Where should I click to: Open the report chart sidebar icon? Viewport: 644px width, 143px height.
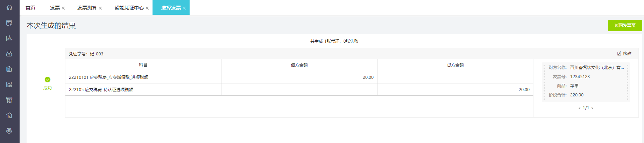[x=9, y=84]
